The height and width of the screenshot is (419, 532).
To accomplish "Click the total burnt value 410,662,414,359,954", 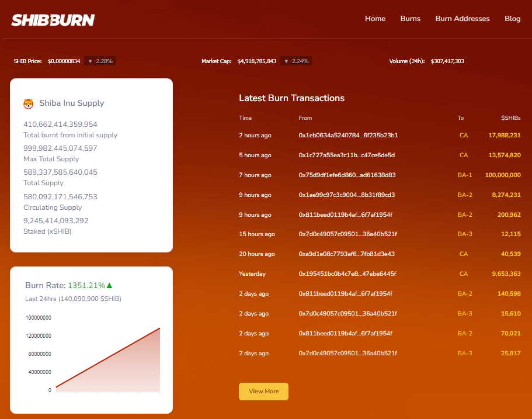I will [x=60, y=124].
